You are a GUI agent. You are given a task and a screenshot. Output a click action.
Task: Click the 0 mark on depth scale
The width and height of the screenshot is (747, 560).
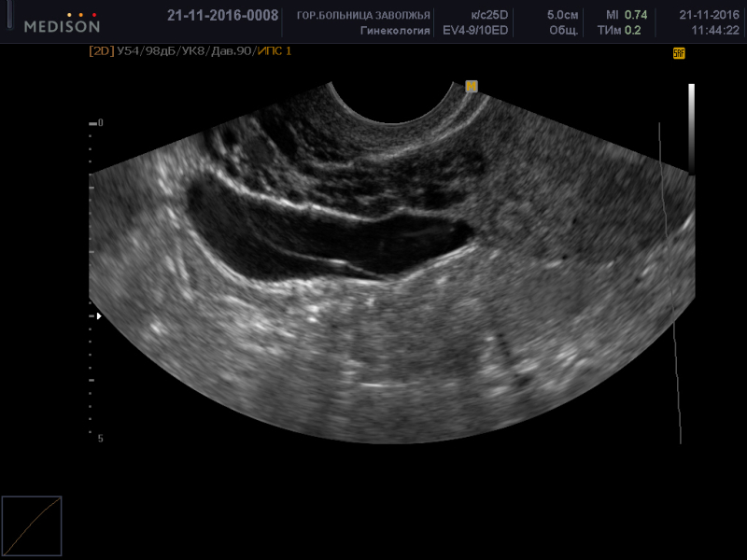click(x=101, y=123)
